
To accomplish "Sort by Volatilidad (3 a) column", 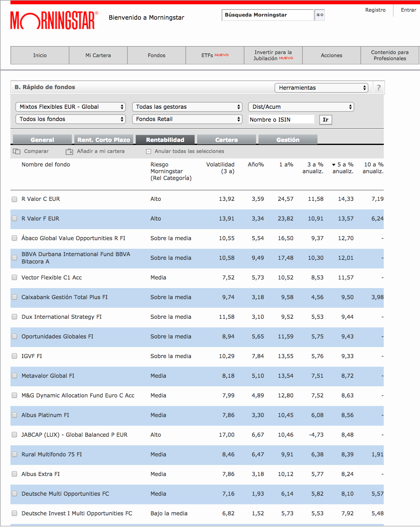I will point(220,168).
